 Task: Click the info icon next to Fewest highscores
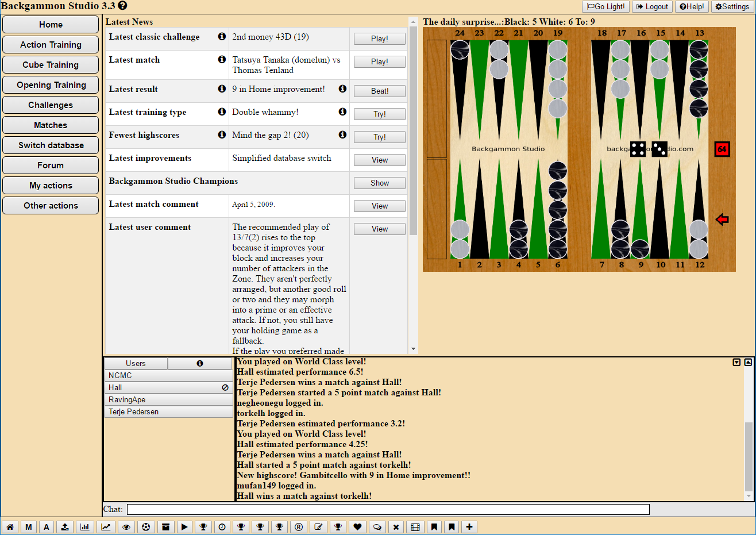222,134
